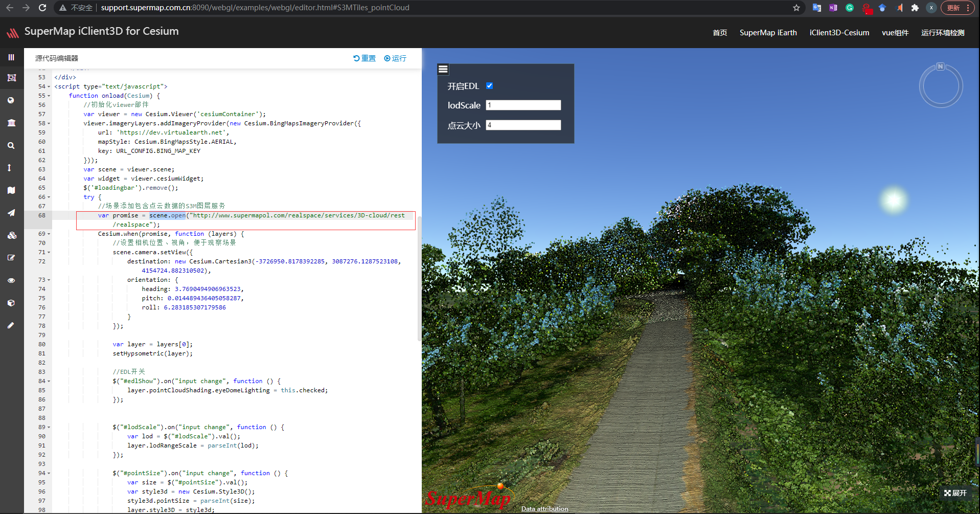Click the megaphone extension icon
Image resolution: width=980 pixels, height=514 pixels.
tap(899, 8)
